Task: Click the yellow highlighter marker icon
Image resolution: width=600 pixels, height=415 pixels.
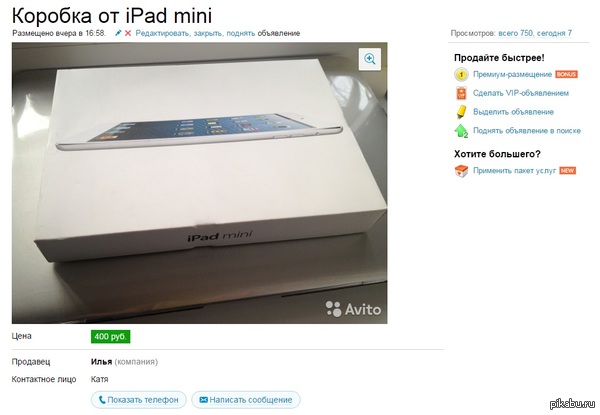Action: (461, 112)
